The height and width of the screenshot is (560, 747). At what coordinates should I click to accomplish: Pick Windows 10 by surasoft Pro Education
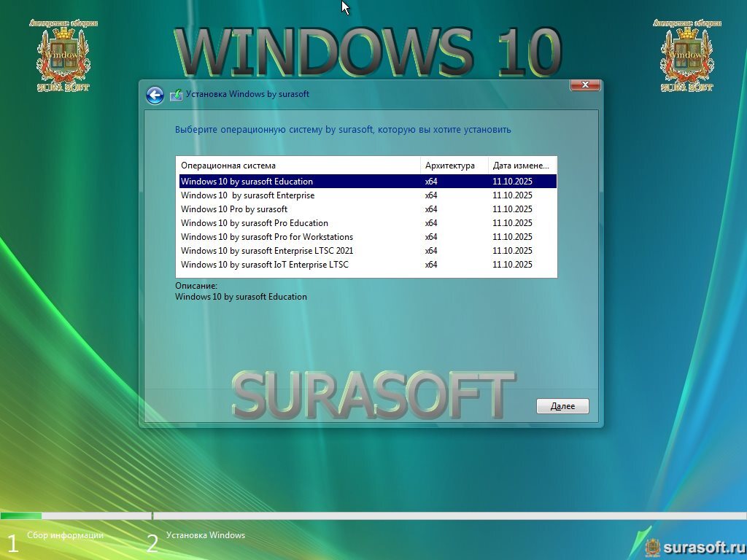tap(368, 223)
